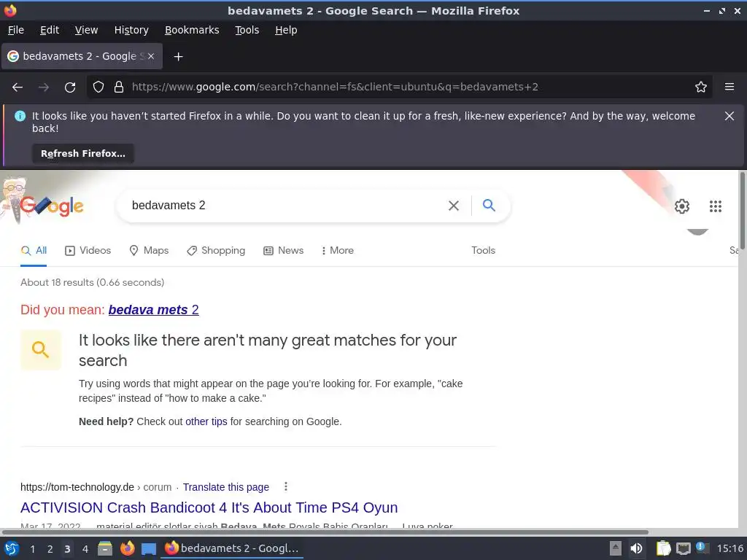Open Google quick settings gear
Image resolution: width=747 pixels, height=560 pixels.
point(682,206)
